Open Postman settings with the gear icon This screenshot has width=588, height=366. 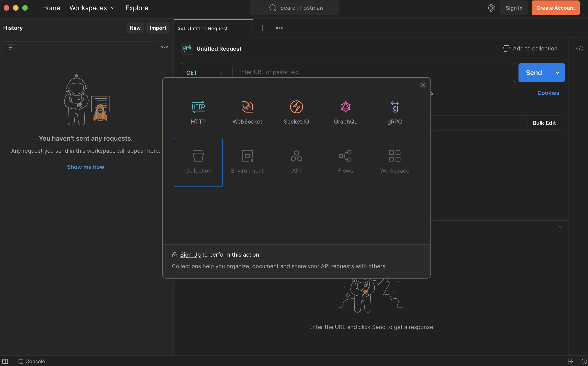pos(491,8)
